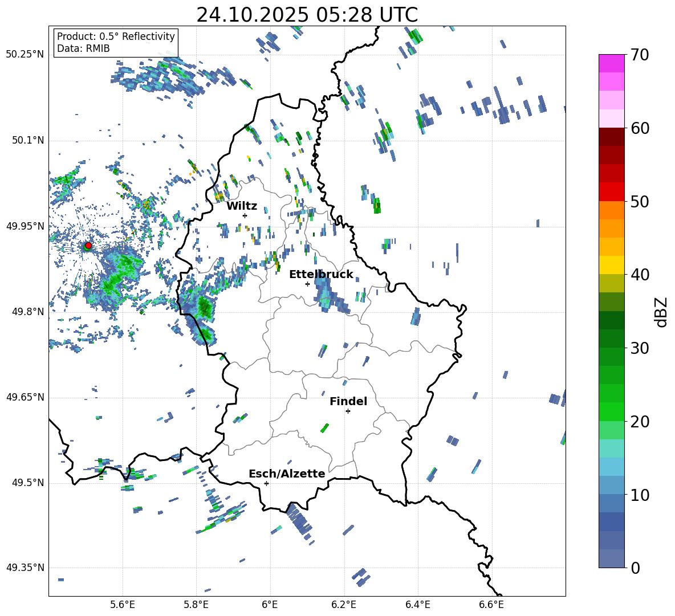The image size is (675, 616).
Task: Select the Ettelbruck city label
Action: pos(321,274)
